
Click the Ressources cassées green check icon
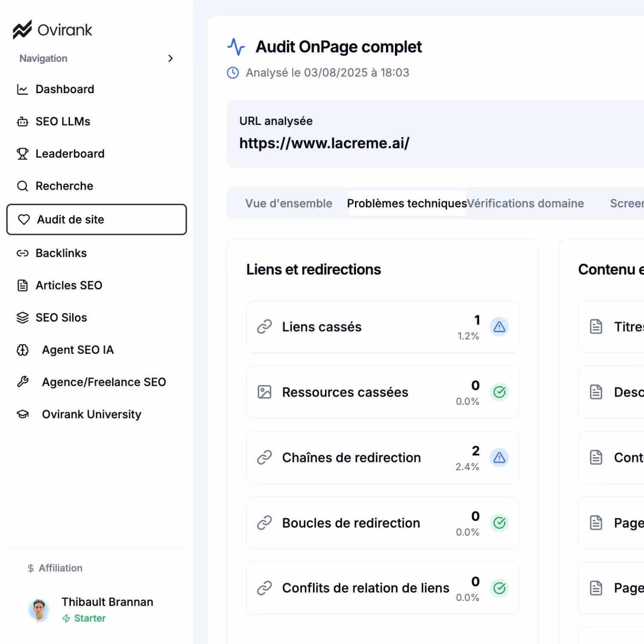tap(499, 392)
